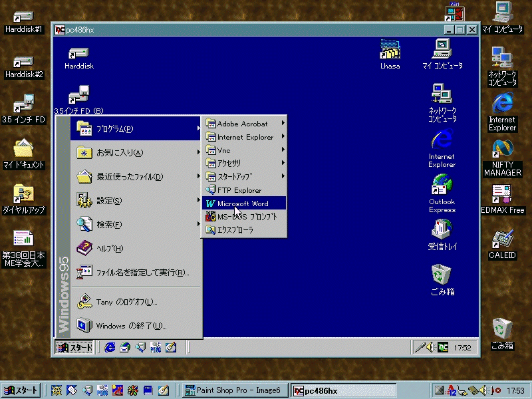Click Outlook Express quick launch in pc486hx taskbar
Image resolution: width=532 pixels, height=399 pixels.
pos(125,347)
